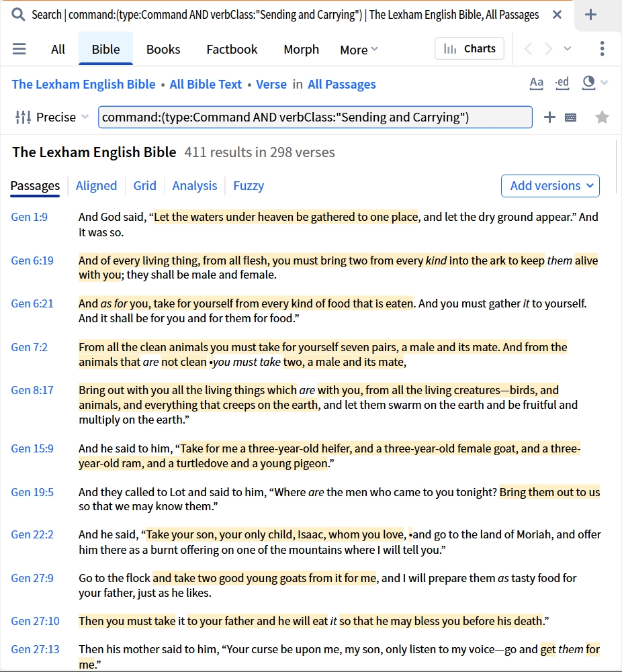622x672 pixels.
Task: Open the Gen 27:13 reference
Action: (35, 649)
